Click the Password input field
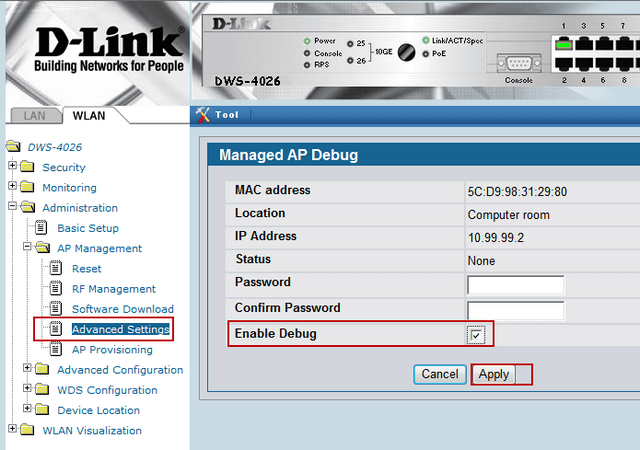The width and height of the screenshot is (640, 450). pyautogui.click(x=515, y=285)
